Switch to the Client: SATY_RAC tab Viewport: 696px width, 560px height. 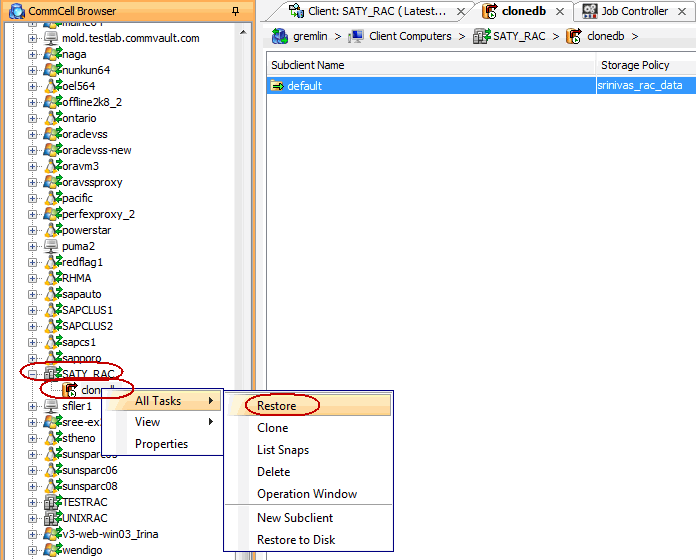point(376,11)
